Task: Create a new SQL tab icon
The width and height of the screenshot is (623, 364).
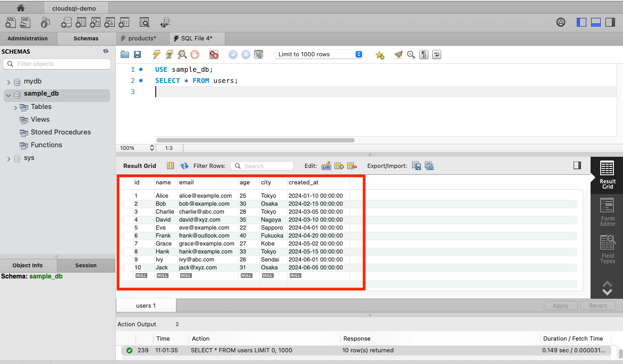Action: [x=11, y=22]
